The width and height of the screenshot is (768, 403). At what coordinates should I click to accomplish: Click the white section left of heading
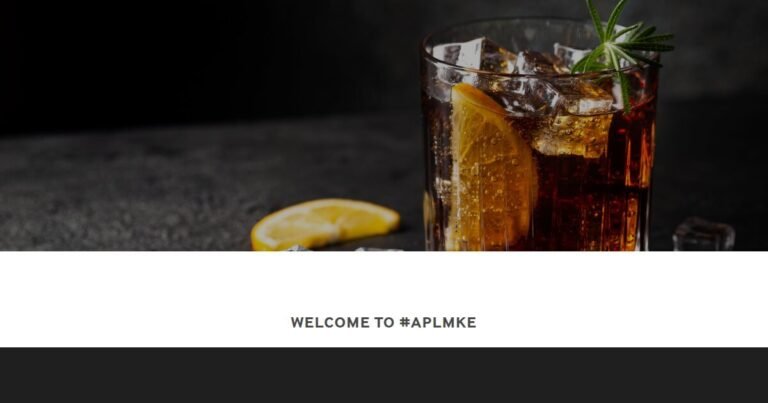145,299
